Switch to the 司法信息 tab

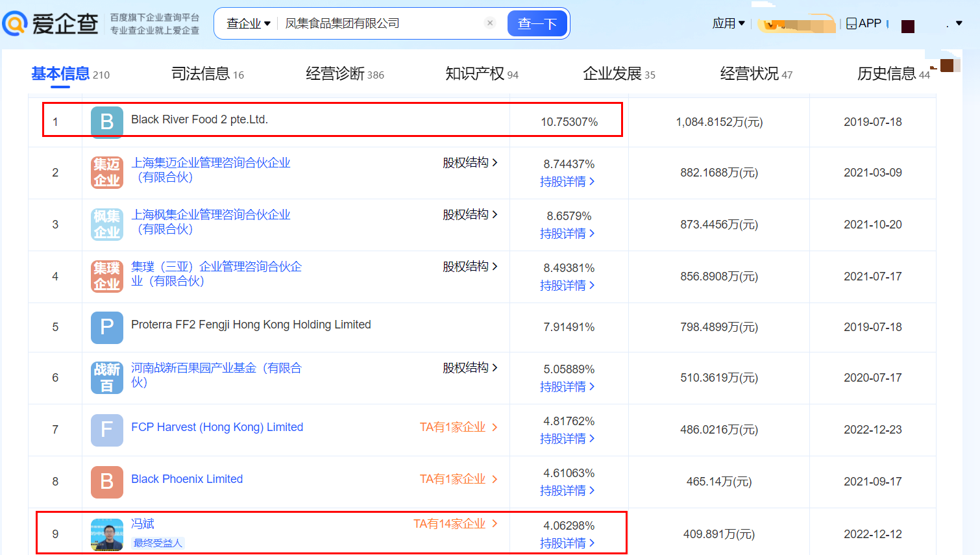click(207, 74)
